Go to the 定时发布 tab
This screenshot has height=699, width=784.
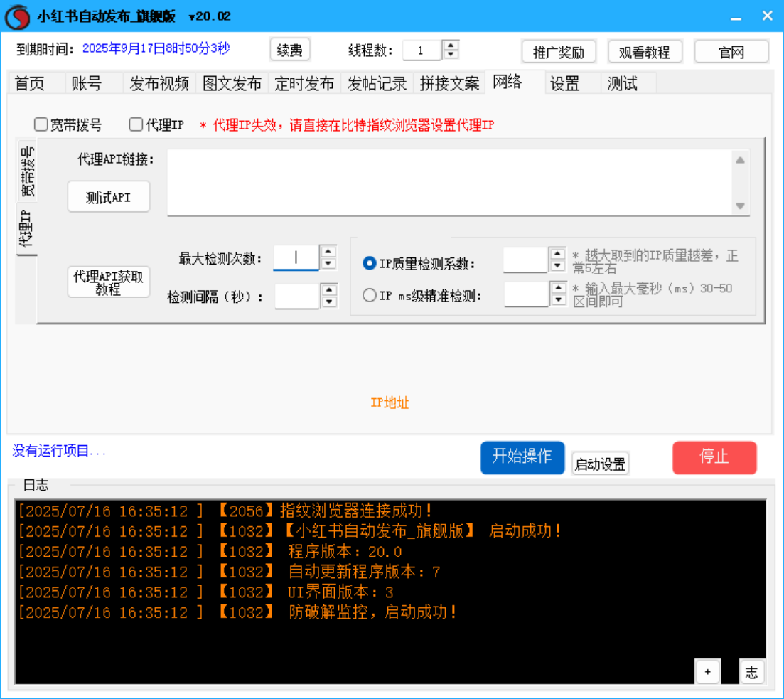pyautogui.click(x=304, y=83)
